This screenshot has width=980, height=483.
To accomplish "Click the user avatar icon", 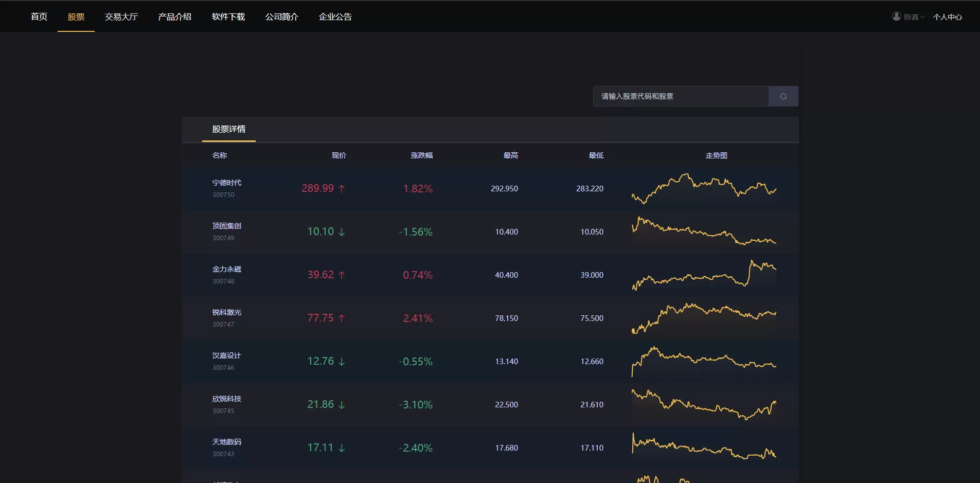I will [896, 16].
